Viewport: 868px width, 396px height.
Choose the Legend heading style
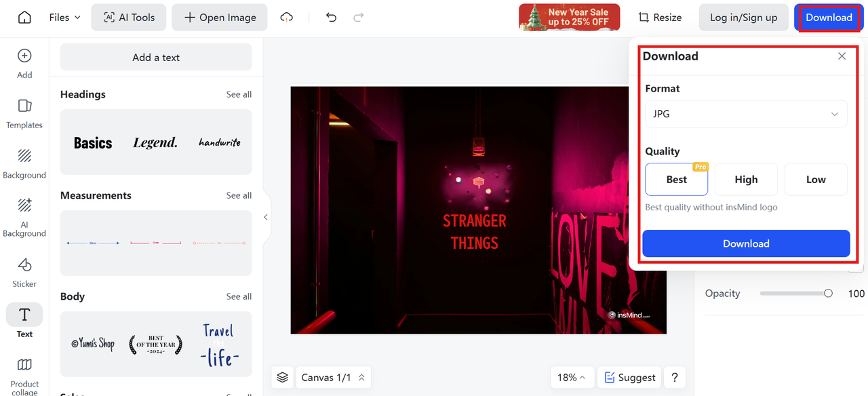(155, 142)
